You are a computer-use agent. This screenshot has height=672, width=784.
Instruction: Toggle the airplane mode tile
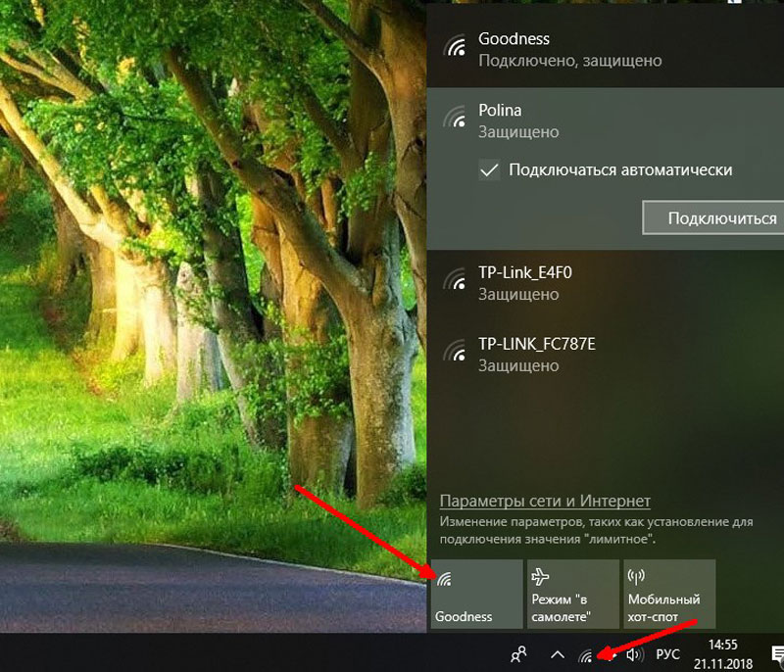click(x=573, y=594)
